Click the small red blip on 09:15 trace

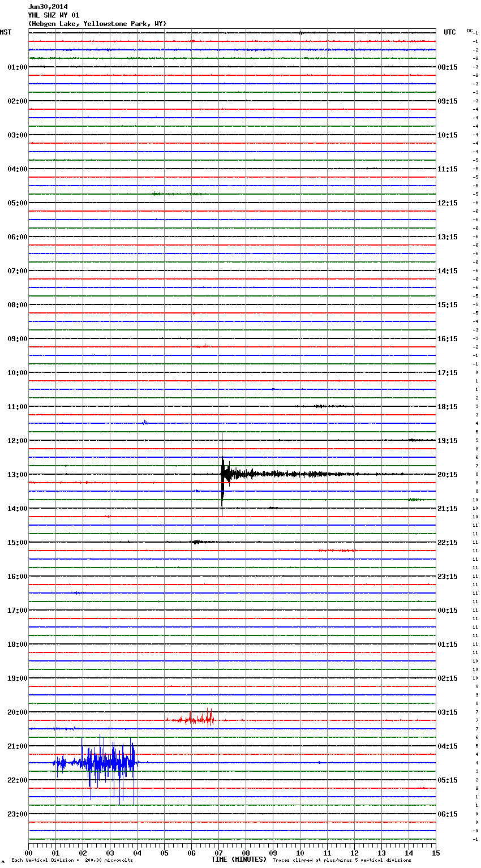coord(204,346)
